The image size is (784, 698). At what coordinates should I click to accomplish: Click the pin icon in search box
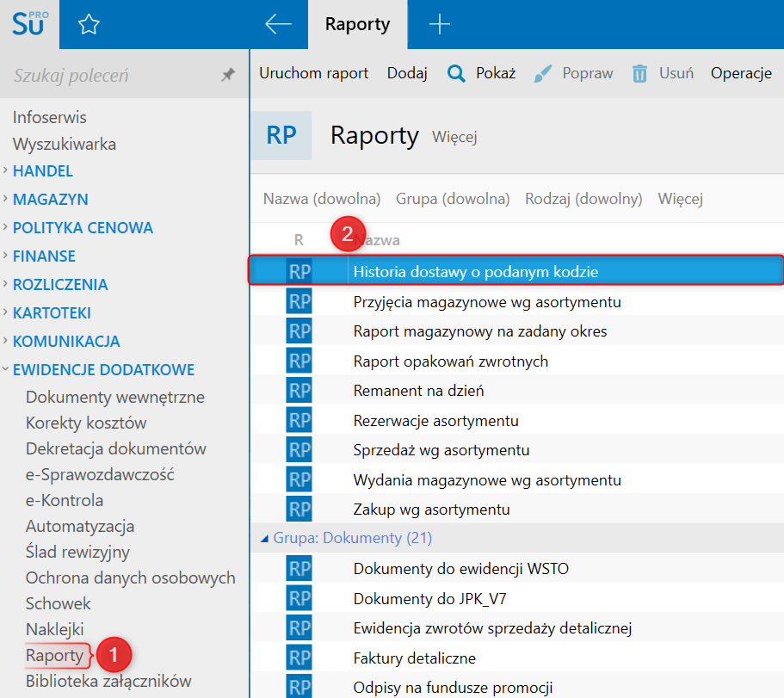click(x=228, y=76)
